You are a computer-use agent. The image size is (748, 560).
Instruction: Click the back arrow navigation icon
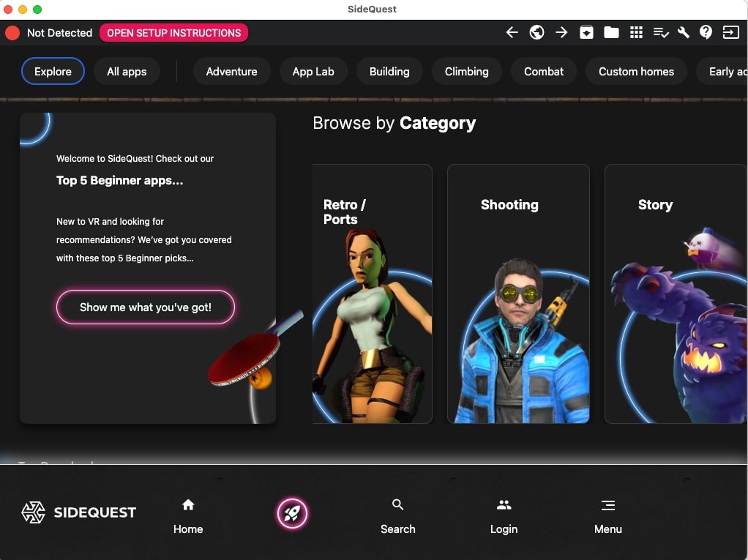[512, 32]
